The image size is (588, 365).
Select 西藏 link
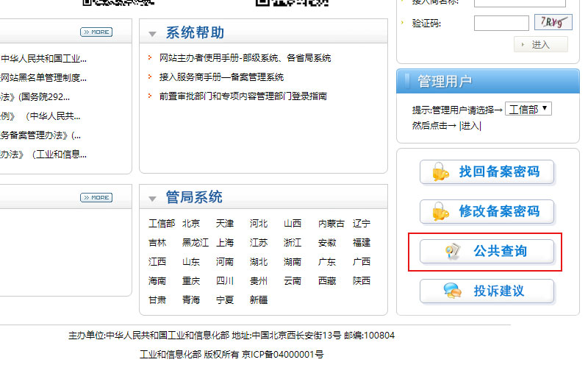pyautogui.click(x=327, y=281)
